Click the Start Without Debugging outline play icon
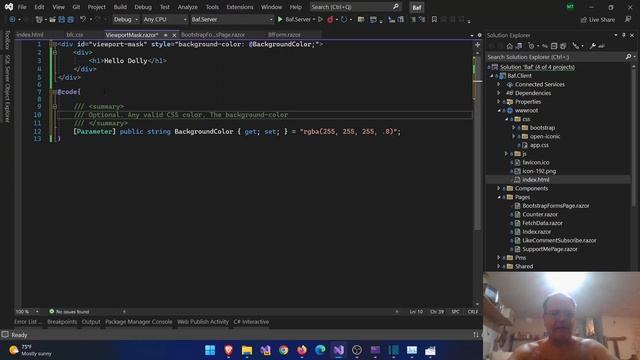The height and width of the screenshot is (360, 640). [x=320, y=19]
